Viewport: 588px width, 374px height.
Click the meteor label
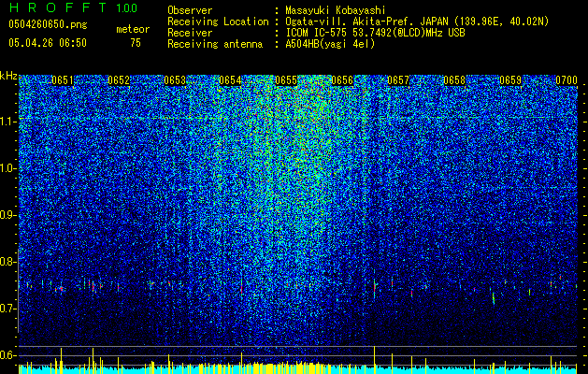tap(133, 29)
